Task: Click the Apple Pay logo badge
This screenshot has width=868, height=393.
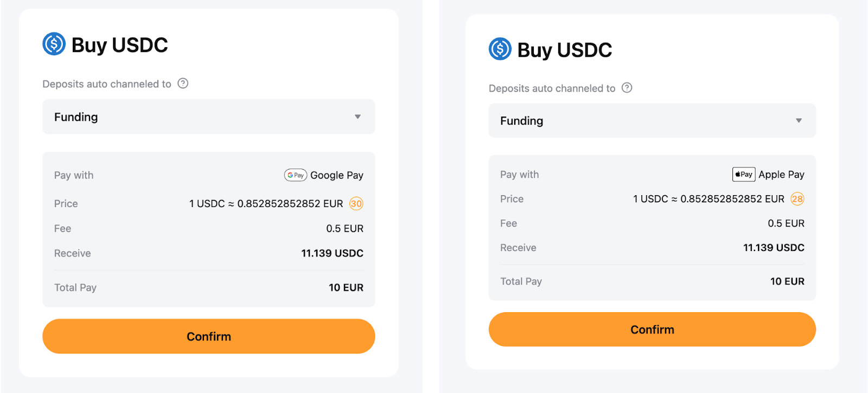Action: tap(744, 174)
